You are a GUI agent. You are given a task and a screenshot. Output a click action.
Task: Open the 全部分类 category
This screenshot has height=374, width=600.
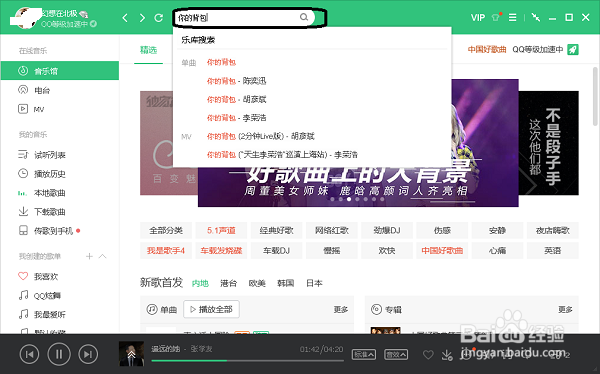coord(166,230)
